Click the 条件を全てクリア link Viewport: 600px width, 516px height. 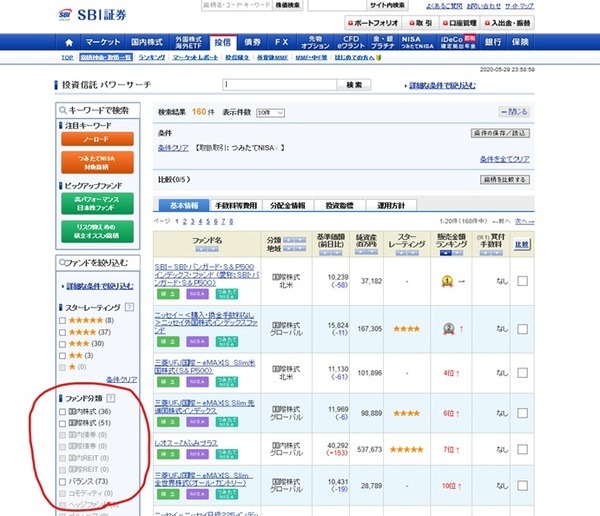click(x=505, y=159)
